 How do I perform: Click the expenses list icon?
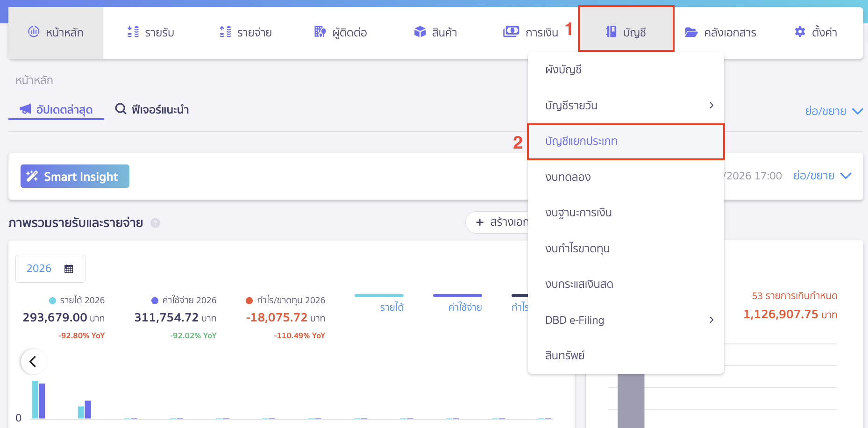(x=225, y=32)
